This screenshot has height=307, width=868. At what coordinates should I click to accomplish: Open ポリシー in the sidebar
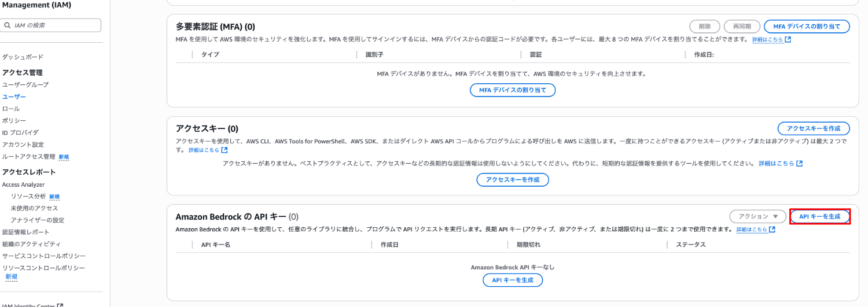tap(14, 120)
